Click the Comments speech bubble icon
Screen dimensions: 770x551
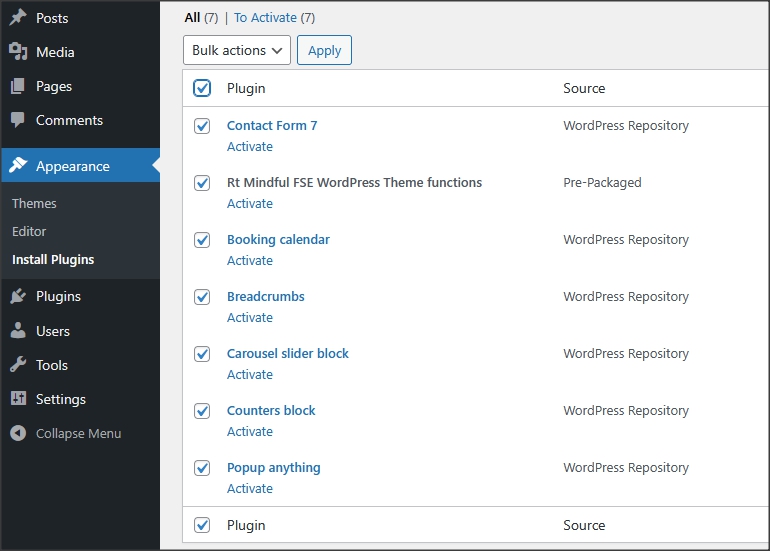pyautogui.click(x=18, y=120)
